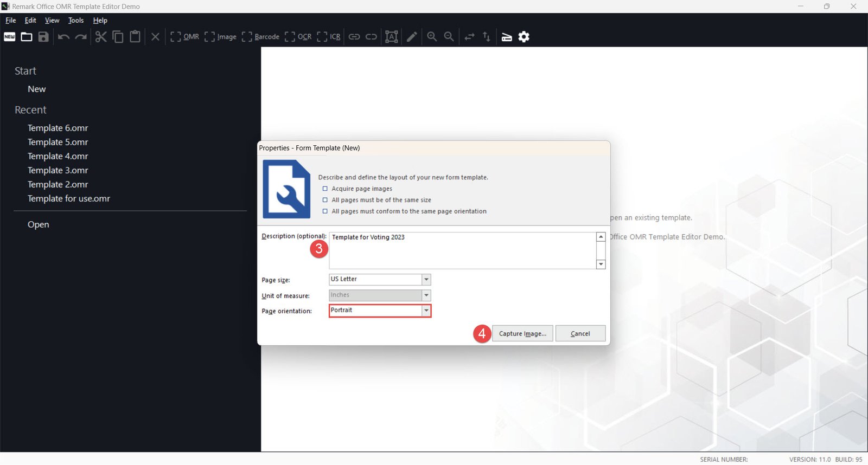This screenshot has height=465, width=868.
Task: Open the Page orientation dropdown
Action: 426,311
